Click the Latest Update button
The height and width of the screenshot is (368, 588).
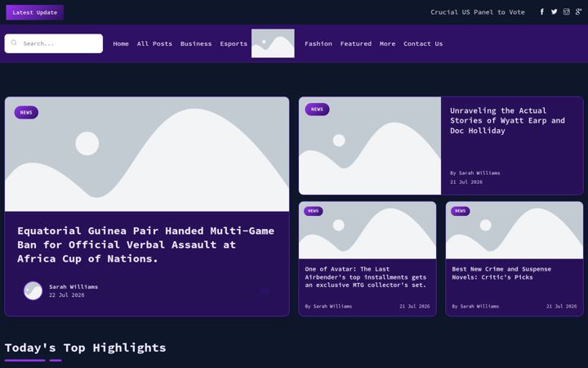tap(35, 12)
